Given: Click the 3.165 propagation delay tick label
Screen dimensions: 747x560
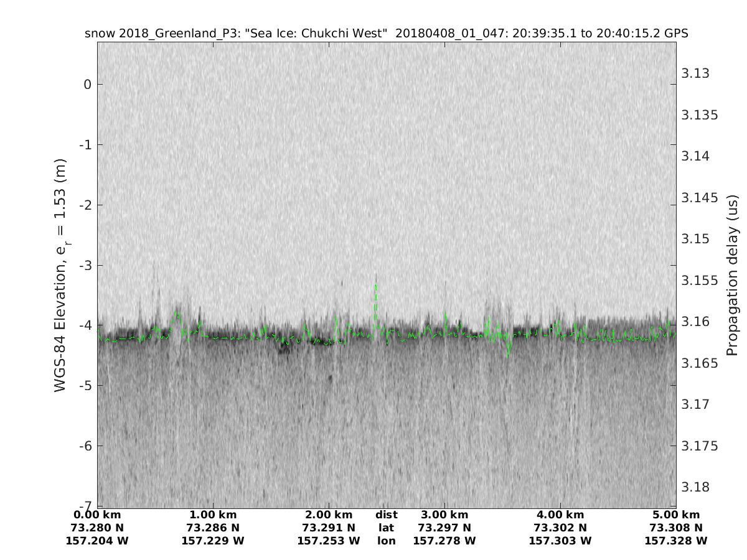Looking at the screenshot, I should [x=698, y=363].
